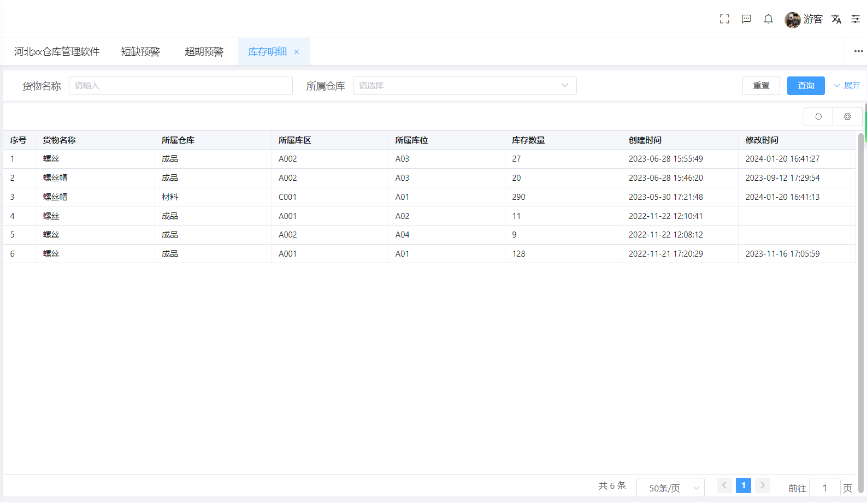Open the messages chat icon
Image resolution: width=867 pixels, height=504 pixels.
[x=746, y=19]
